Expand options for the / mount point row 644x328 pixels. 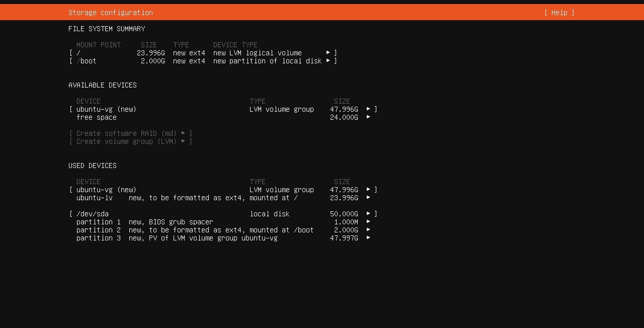(329, 52)
